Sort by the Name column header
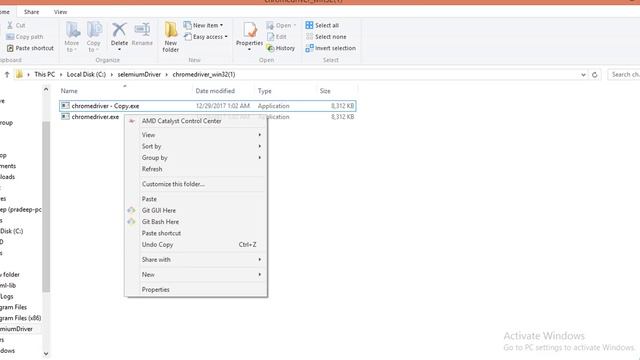 [x=69, y=91]
